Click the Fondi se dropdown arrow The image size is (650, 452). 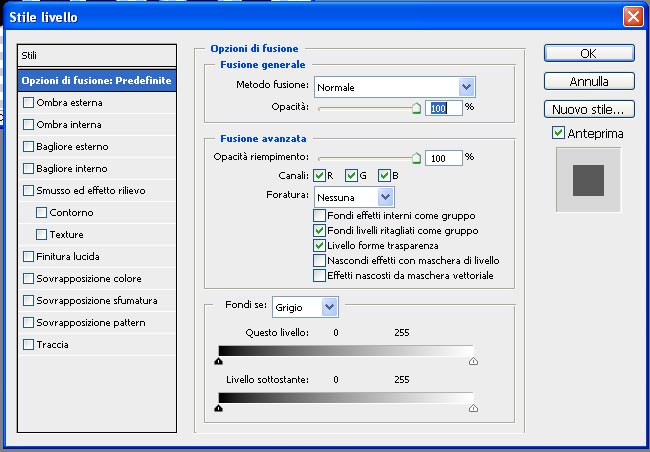pyautogui.click(x=330, y=307)
